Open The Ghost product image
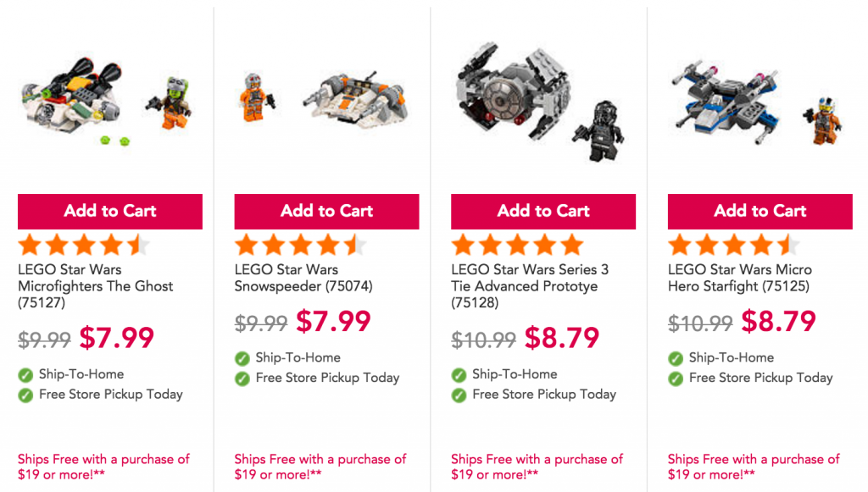The height and width of the screenshot is (492, 868). 108,104
